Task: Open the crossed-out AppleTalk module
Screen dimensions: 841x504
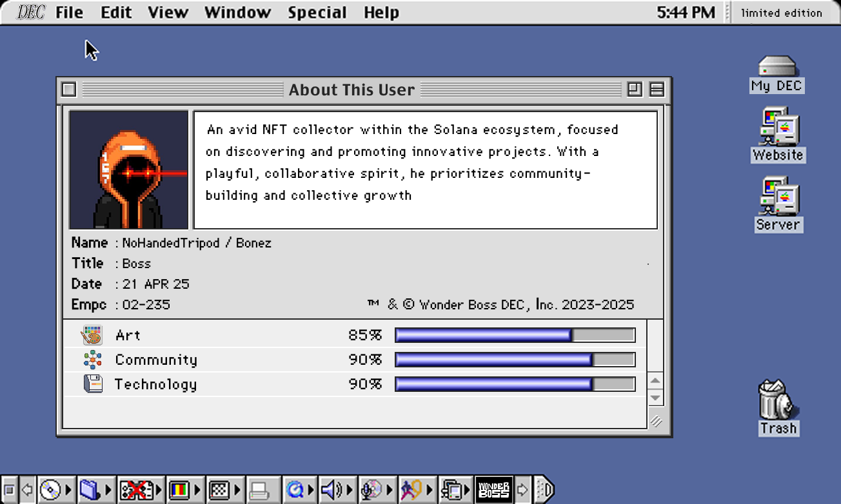Action: click(x=140, y=490)
